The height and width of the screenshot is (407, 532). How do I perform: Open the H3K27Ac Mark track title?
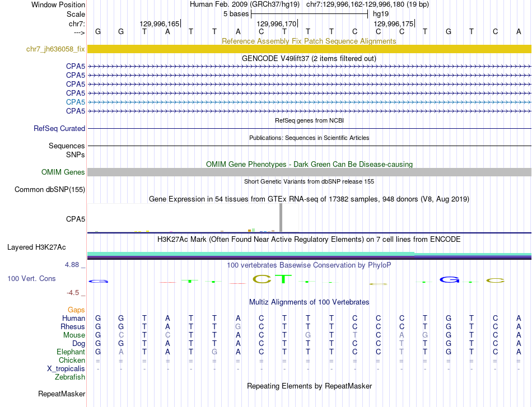pyautogui.click(x=309, y=240)
